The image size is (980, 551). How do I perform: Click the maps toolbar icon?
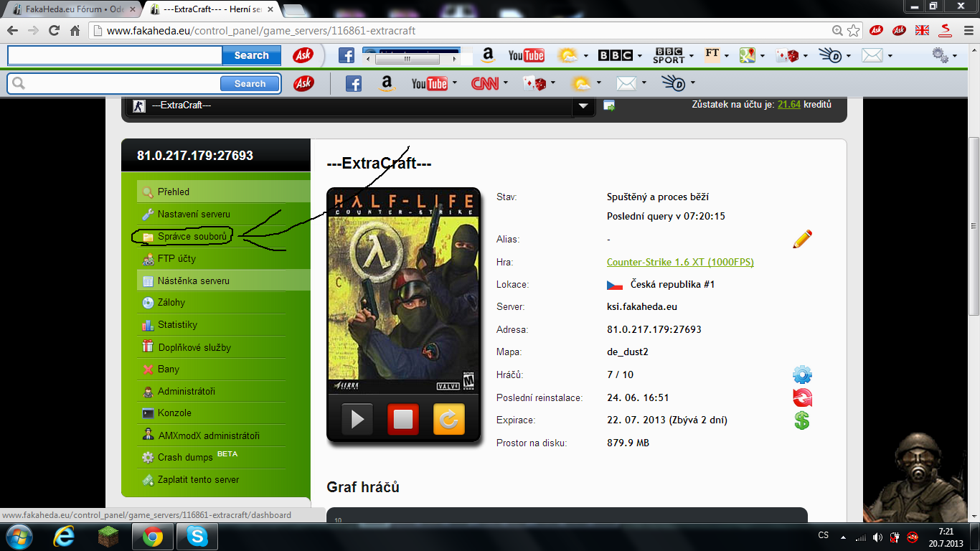pyautogui.click(x=748, y=55)
